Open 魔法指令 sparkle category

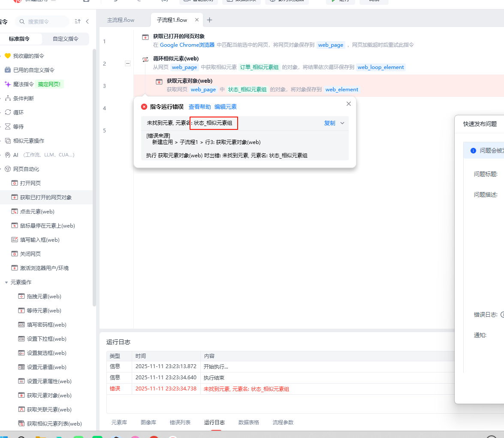19,84
